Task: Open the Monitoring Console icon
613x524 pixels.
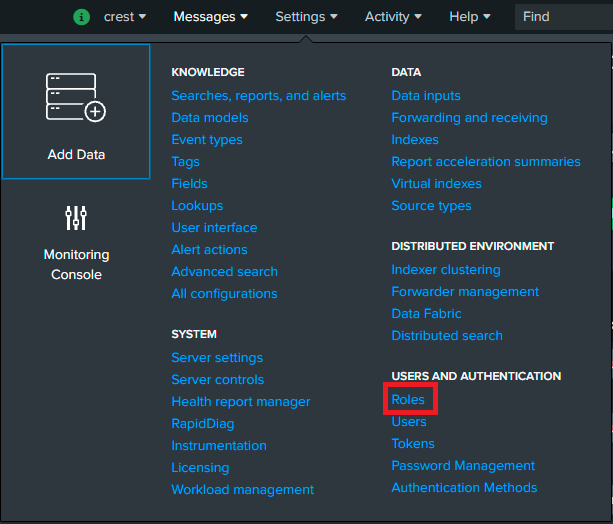Action: (x=76, y=219)
